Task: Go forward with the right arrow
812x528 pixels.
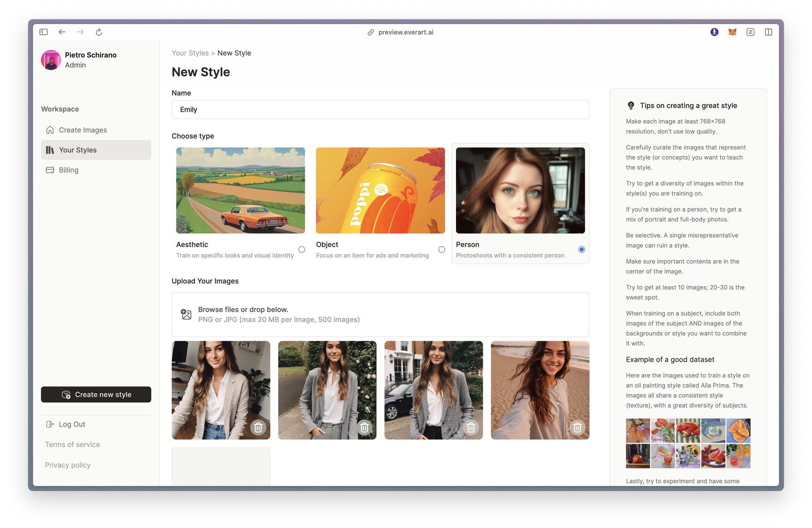Action: click(80, 32)
